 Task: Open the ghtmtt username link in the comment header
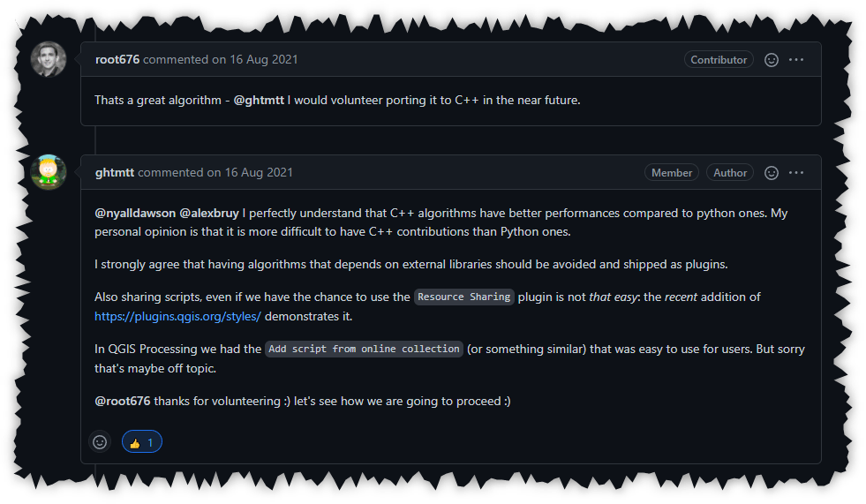115,173
